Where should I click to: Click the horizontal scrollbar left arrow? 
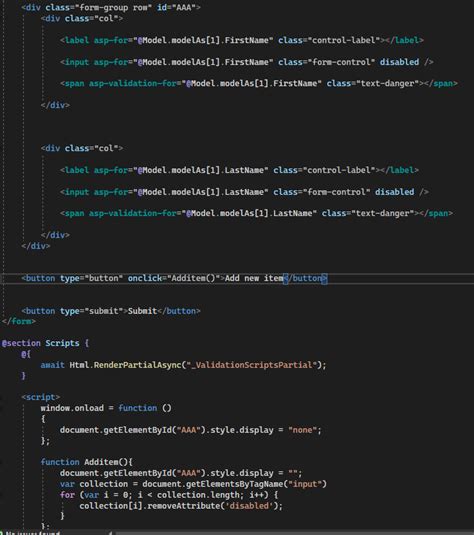pyautogui.click(x=110, y=533)
